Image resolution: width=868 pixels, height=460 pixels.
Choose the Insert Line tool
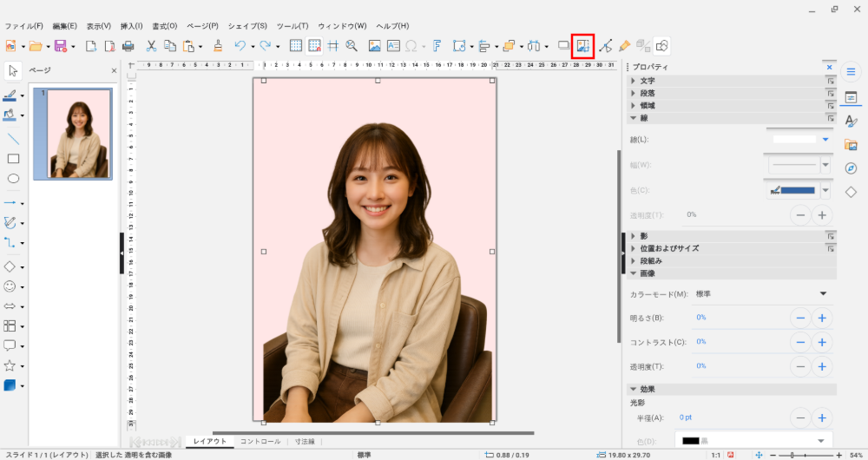coord(13,138)
